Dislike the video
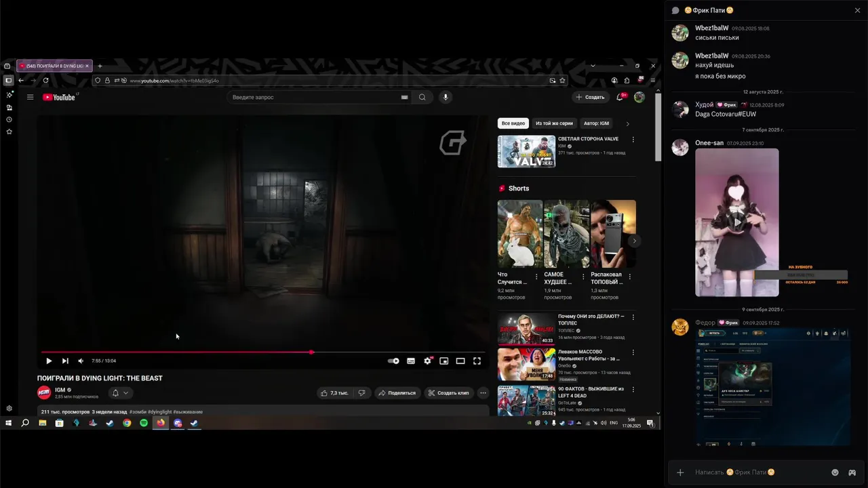The image size is (868, 488). [x=362, y=393]
